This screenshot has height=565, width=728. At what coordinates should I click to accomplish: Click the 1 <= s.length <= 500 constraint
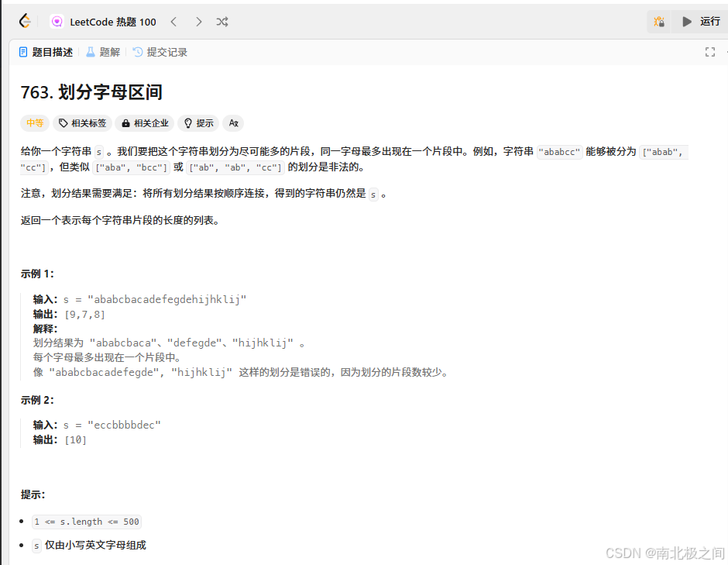(x=87, y=522)
